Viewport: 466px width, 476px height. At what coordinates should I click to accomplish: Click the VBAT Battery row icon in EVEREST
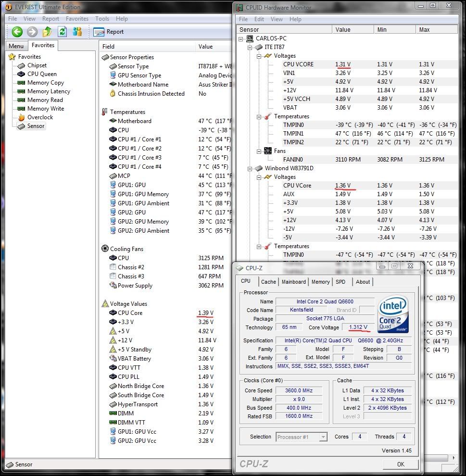coord(113,358)
